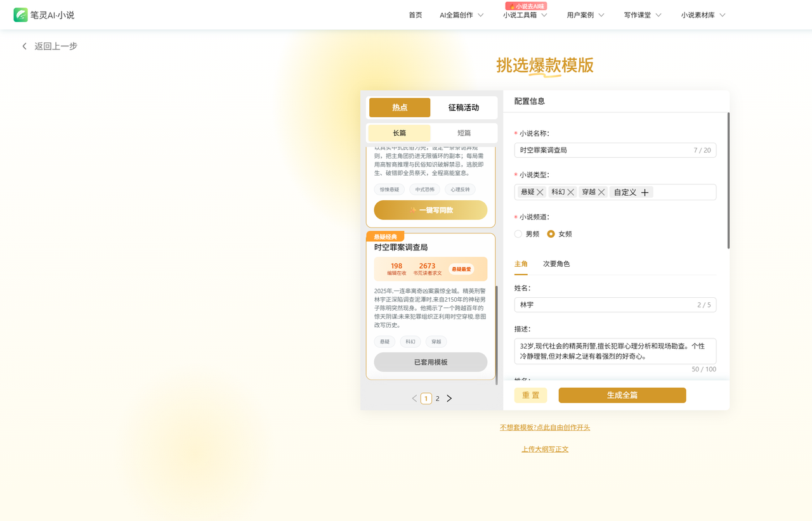Click the 重置 button
The image size is (812, 521).
pyautogui.click(x=530, y=396)
